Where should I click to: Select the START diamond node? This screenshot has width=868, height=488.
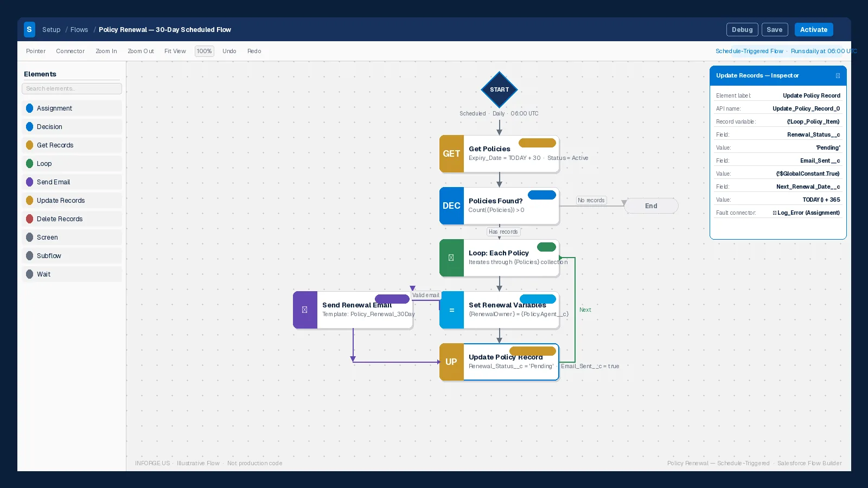[x=499, y=89]
